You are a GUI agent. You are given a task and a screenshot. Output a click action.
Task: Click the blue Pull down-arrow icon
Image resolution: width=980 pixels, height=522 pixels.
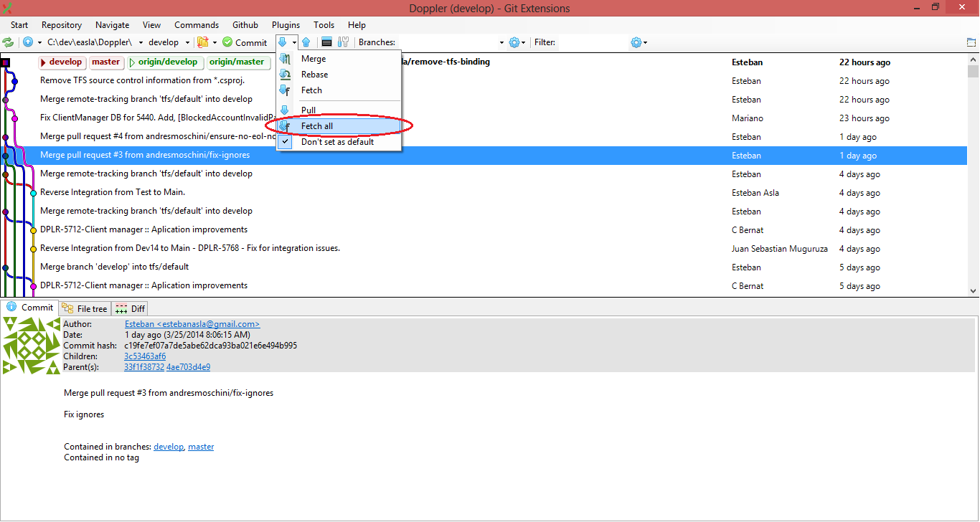pyautogui.click(x=283, y=42)
